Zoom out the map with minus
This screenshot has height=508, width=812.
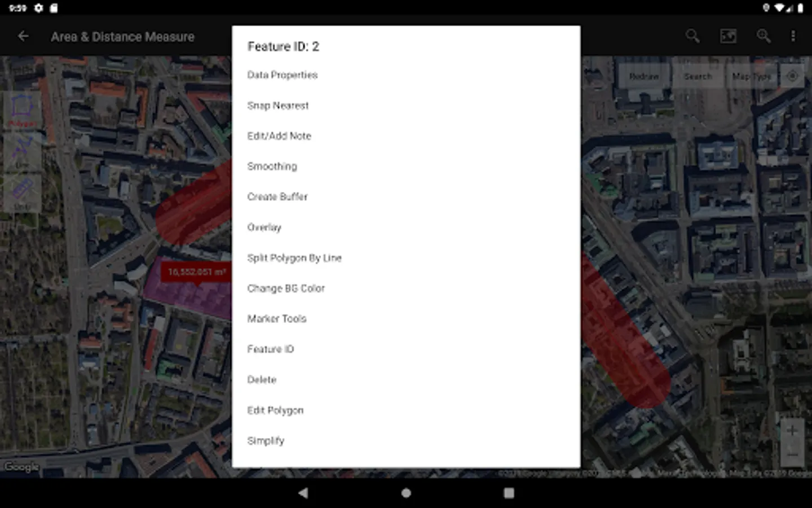click(792, 455)
